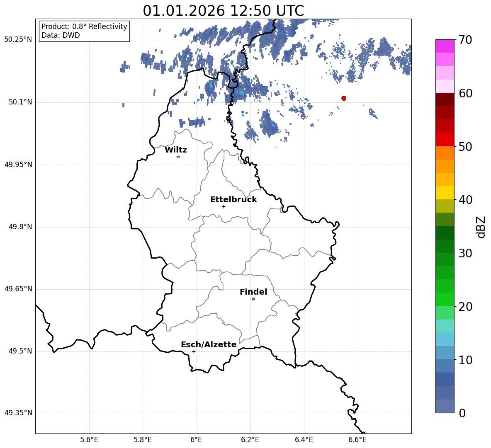This screenshot has height=448, width=491.
Task: Click the 49.5°N latitude label
Action: 20,351
